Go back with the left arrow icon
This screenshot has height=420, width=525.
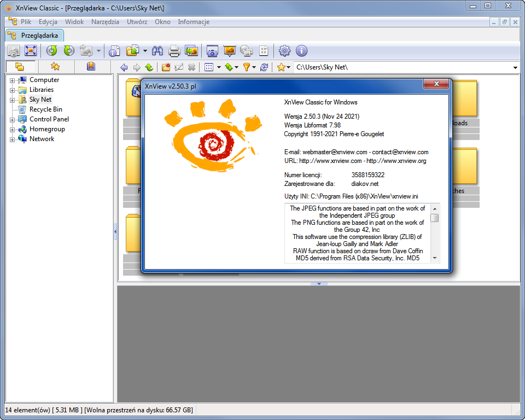pyautogui.click(x=124, y=67)
